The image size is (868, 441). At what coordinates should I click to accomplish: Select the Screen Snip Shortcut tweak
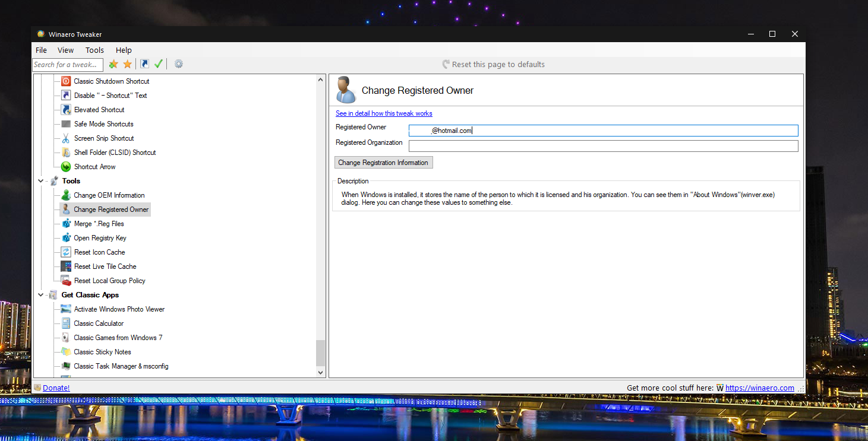103,138
